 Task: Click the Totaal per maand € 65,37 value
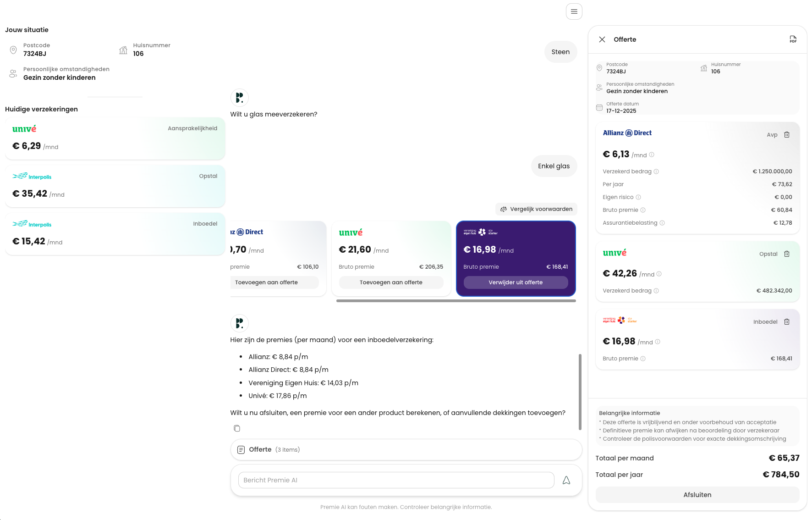pos(784,458)
